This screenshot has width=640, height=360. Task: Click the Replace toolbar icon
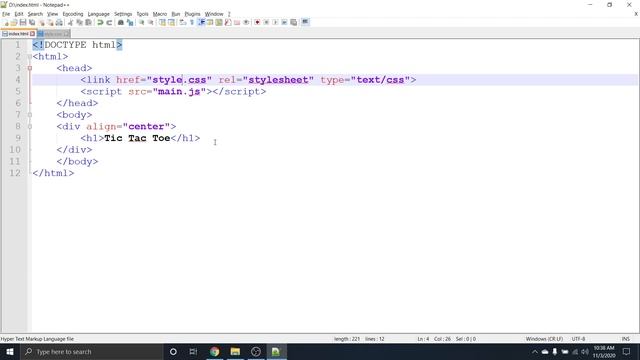(130, 22)
